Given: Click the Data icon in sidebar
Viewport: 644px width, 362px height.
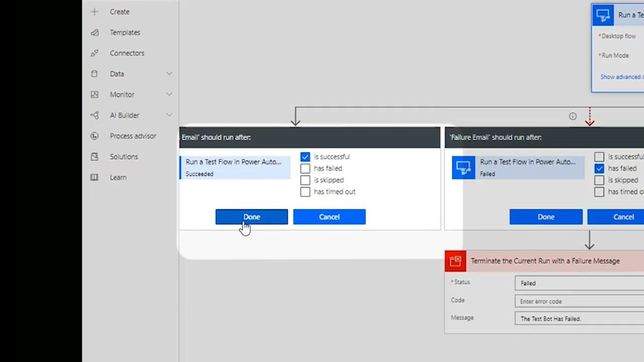Looking at the screenshot, I should tap(94, 73).
